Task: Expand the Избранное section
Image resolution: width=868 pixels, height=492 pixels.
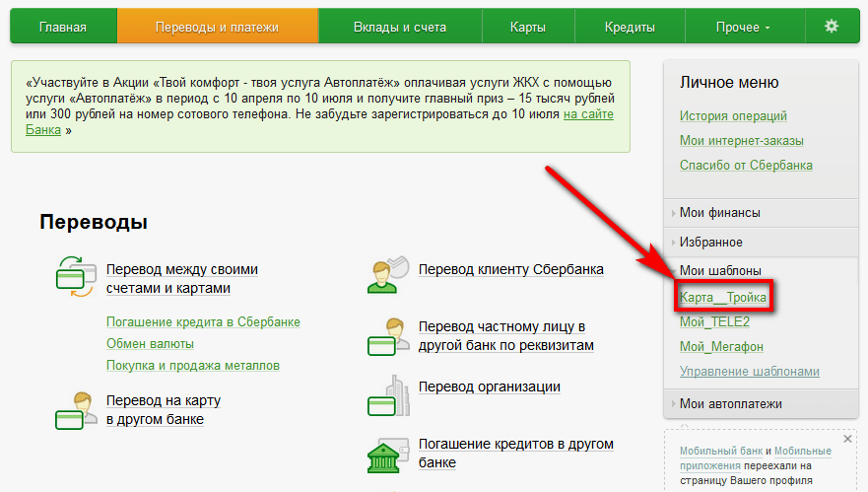Action: pyautogui.click(x=710, y=242)
